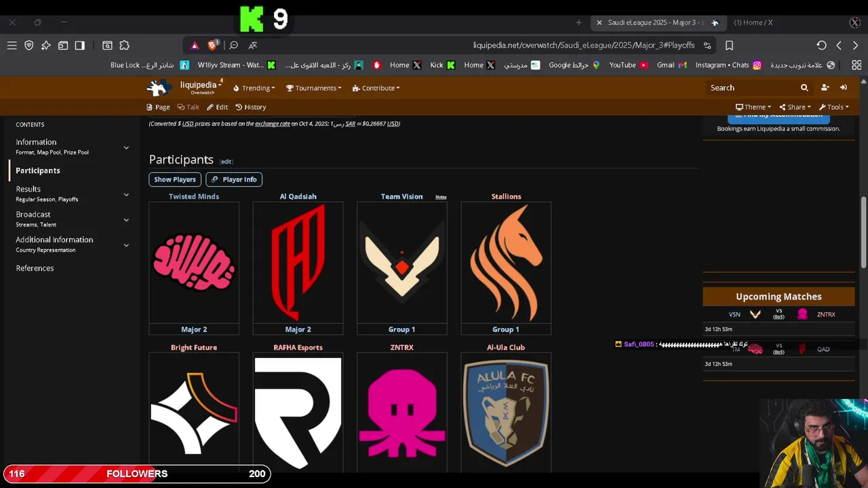Open the Kick bookmark
The height and width of the screenshot is (488, 868).
click(x=442, y=65)
